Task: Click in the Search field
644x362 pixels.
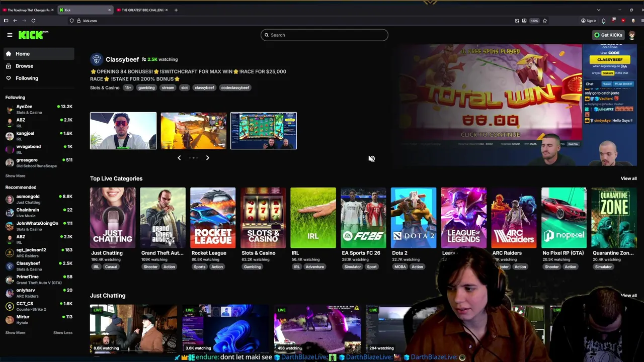Action: (x=325, y=35)
